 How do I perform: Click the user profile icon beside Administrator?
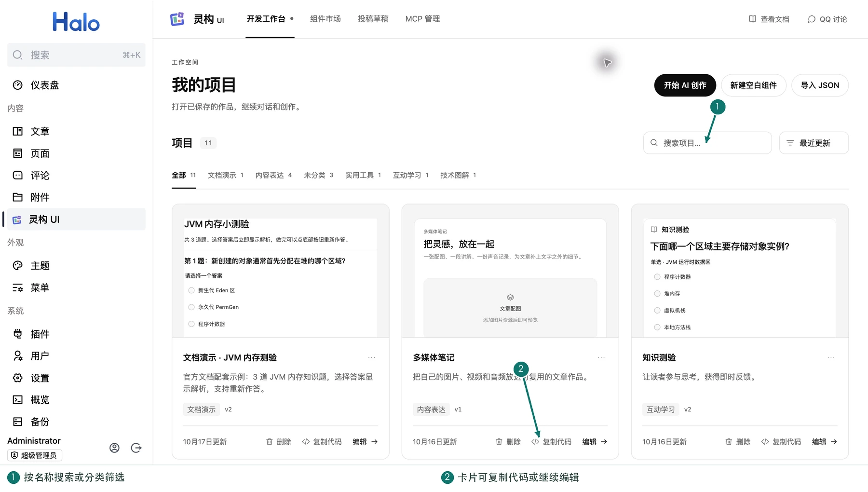click(114, 448)
